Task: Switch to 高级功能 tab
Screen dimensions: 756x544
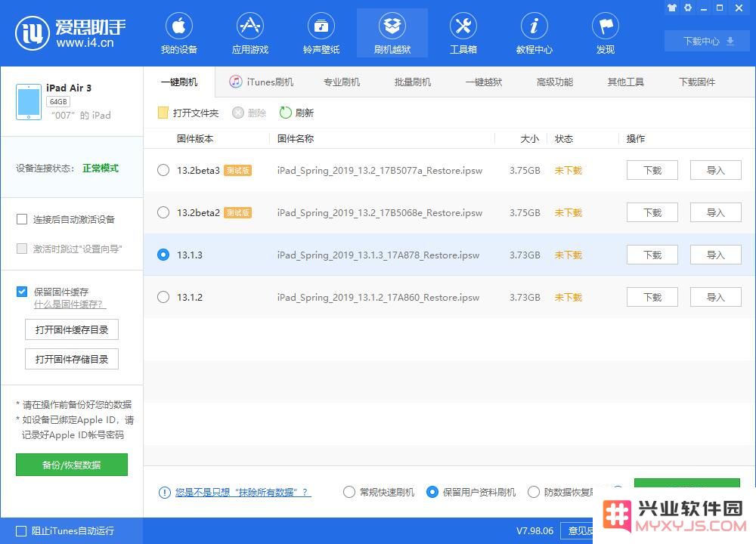Action: [x=555, y=82]
